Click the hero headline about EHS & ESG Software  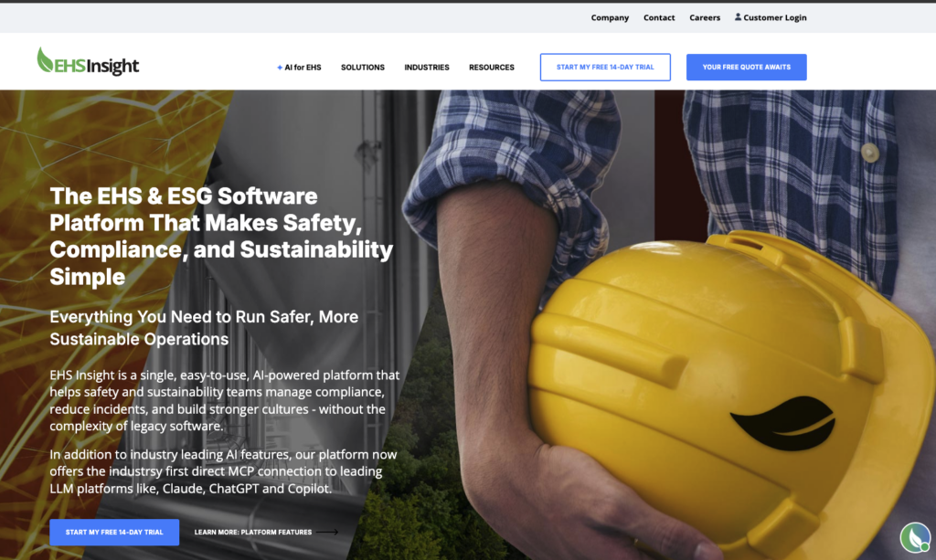pos(221,237)
